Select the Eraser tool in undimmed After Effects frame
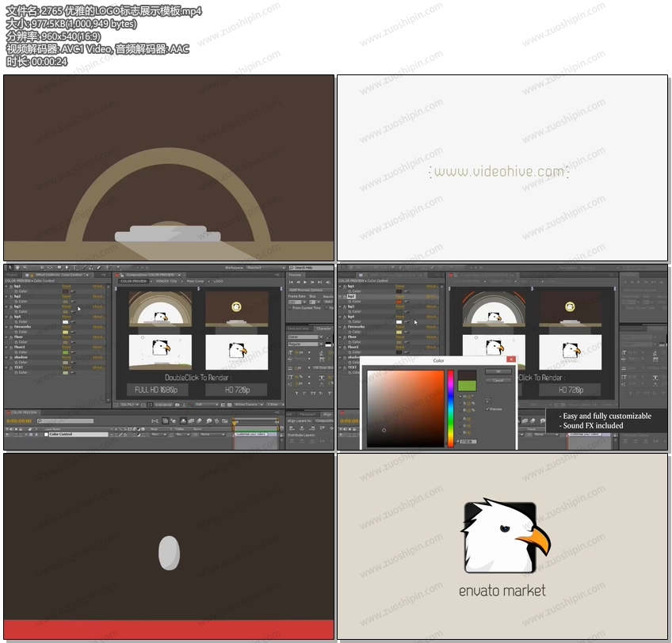The width and height of the screenshot is (672, 643). 98,268
